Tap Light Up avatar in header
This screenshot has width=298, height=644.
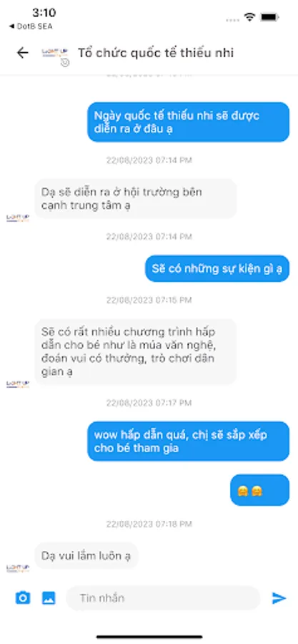coord(55,54)
